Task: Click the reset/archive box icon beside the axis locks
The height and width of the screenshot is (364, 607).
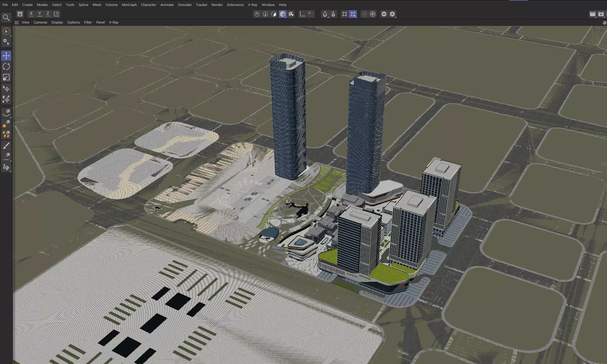Action: tap(20, 14)
